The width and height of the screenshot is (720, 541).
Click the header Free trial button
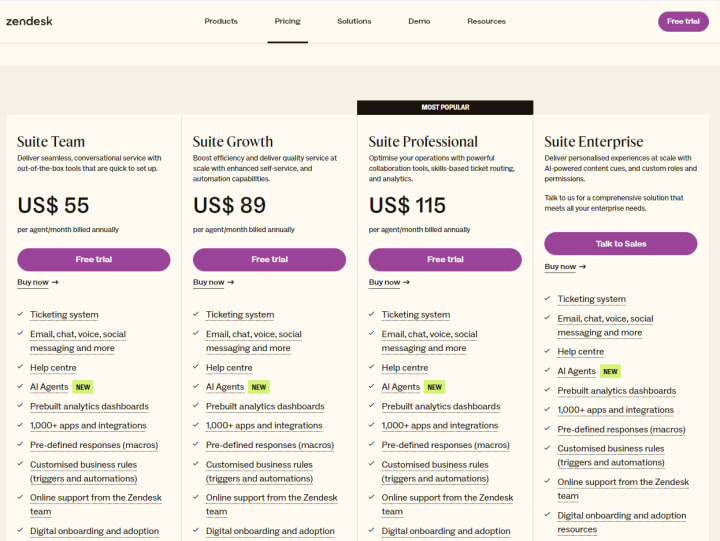pyautogui.click(x=683, y=22)
